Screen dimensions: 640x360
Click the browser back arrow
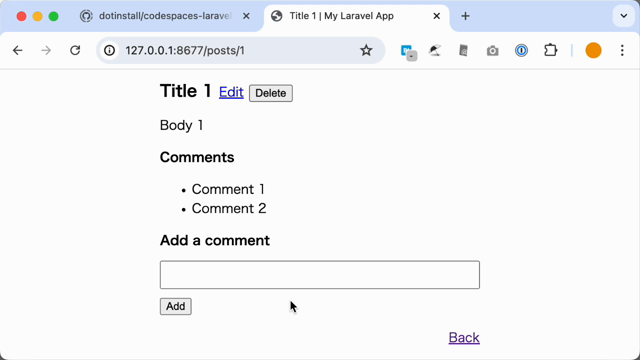(18, 51)
